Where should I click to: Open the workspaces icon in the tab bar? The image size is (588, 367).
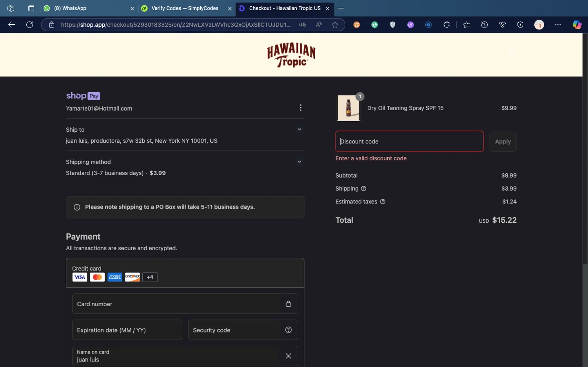pos(11,8)
